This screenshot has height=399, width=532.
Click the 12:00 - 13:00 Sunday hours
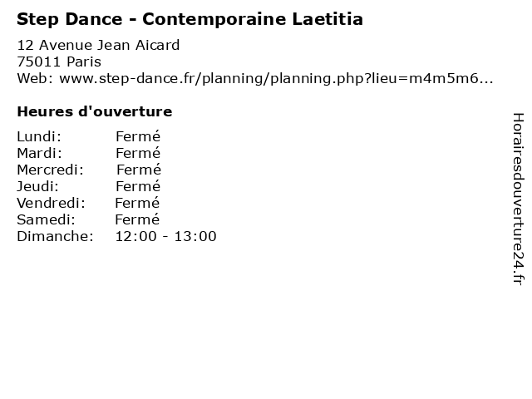(x=166, y=236)
